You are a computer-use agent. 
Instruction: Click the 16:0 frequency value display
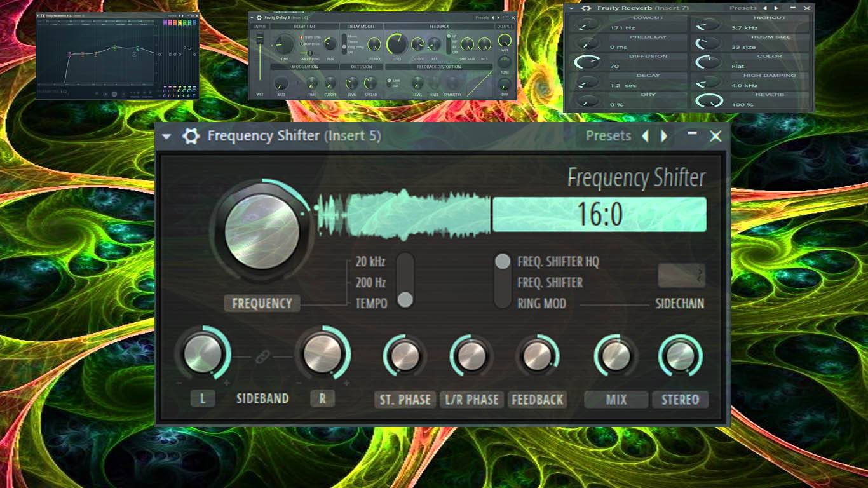click(x=599, y=215)
